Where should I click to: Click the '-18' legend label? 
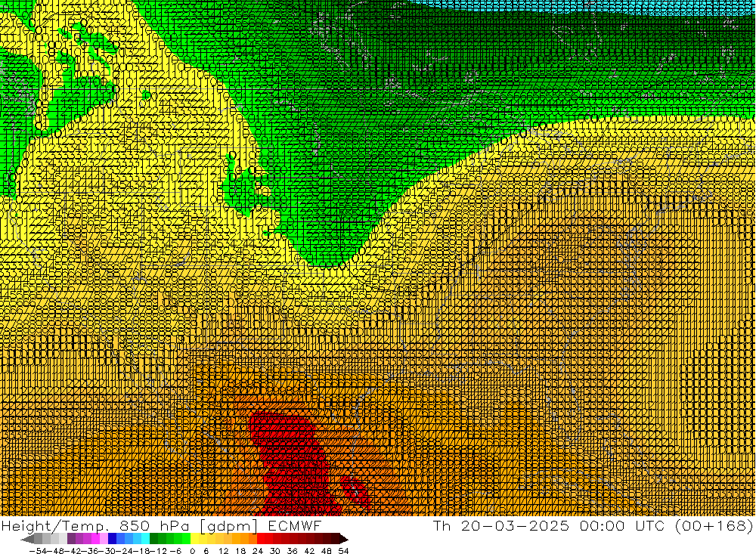tap(142, 551)
